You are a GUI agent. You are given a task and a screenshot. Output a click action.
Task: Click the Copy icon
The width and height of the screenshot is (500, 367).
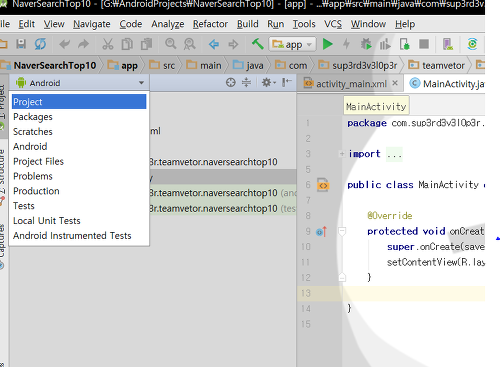[x=127, y=44]
